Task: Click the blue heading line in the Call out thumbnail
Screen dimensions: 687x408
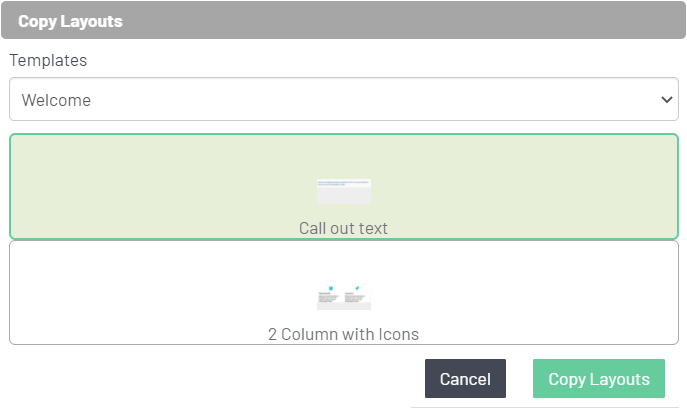Action: click(344, 182)
